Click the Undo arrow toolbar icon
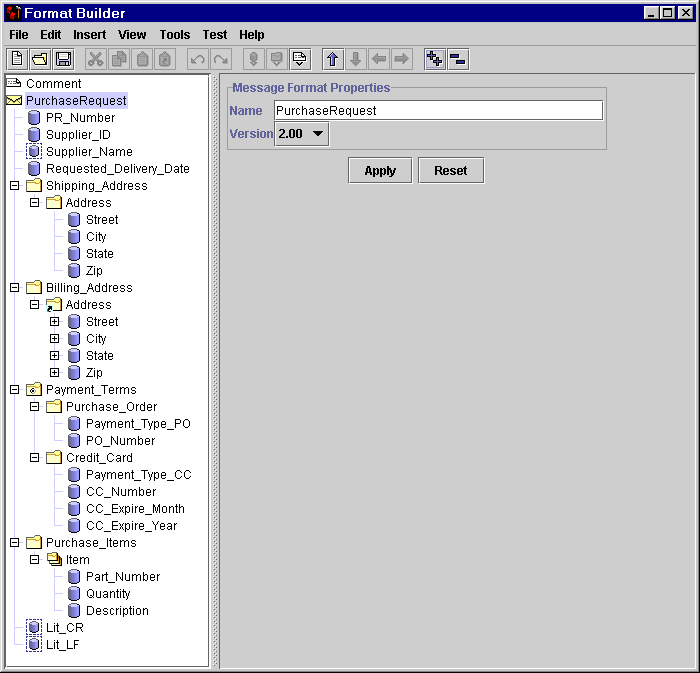 [x=198, y=59]
